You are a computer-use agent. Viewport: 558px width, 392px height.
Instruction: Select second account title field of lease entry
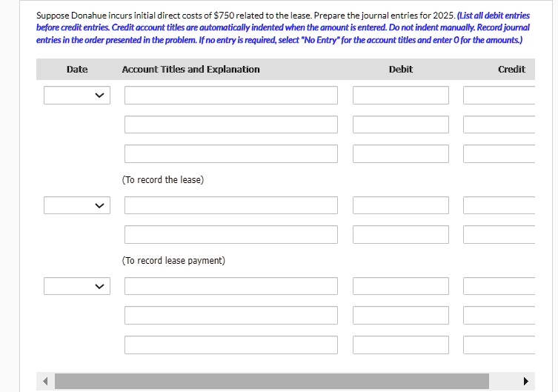coord(230,124)
